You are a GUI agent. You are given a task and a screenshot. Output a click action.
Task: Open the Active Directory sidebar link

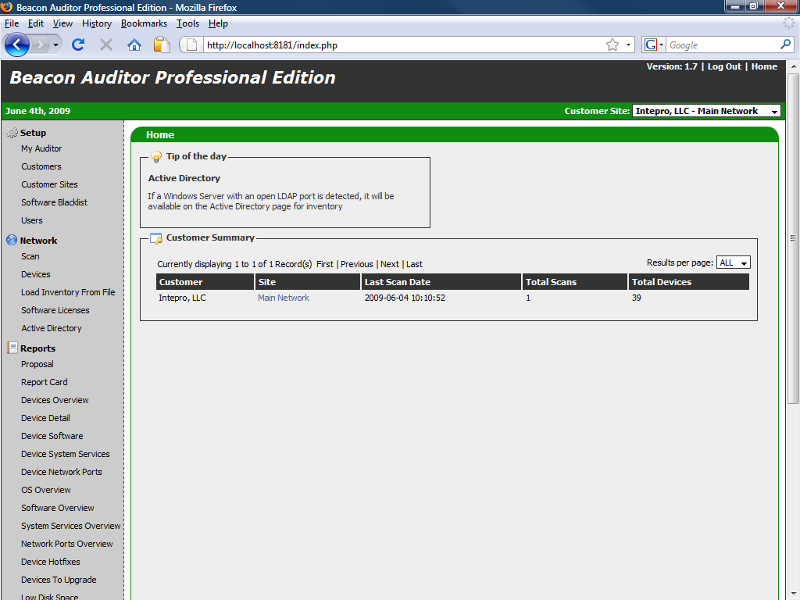(51, 328)
